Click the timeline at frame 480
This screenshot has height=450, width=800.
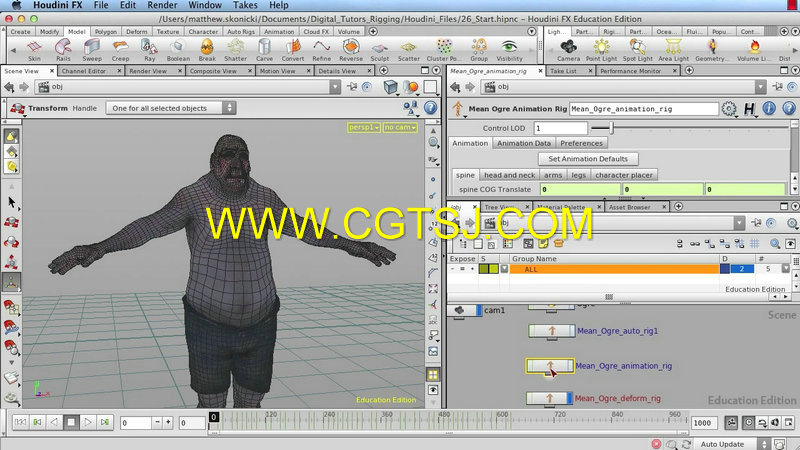(x=444, y=422)
